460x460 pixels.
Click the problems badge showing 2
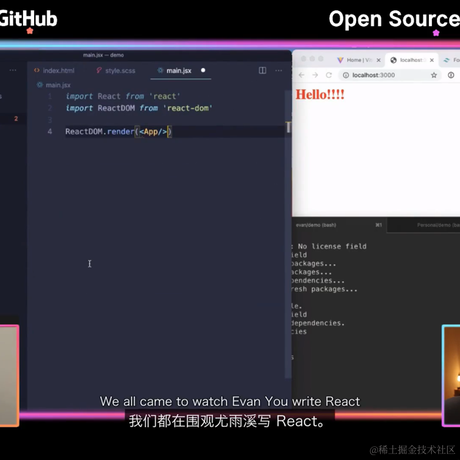(x=16, y=119)
